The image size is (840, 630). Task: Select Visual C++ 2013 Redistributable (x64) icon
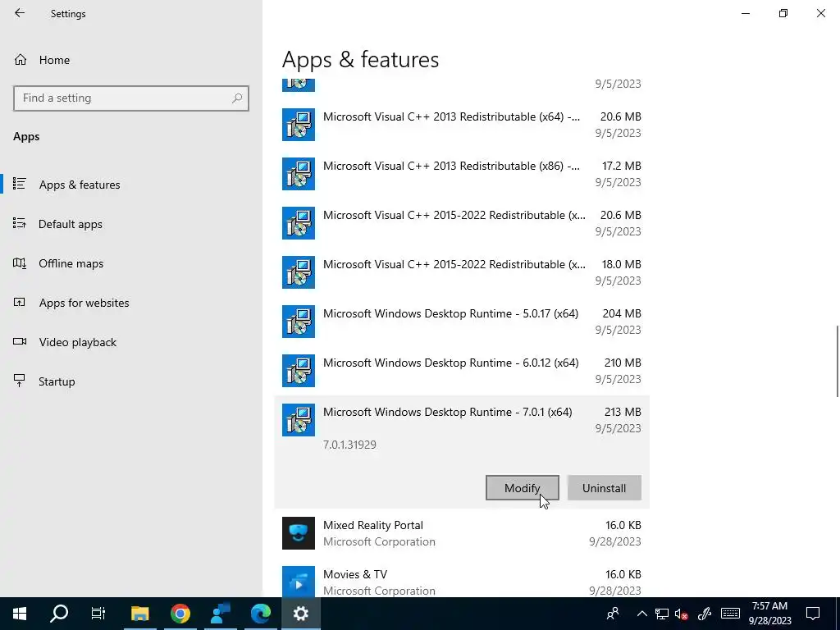(x=299, y=125)
